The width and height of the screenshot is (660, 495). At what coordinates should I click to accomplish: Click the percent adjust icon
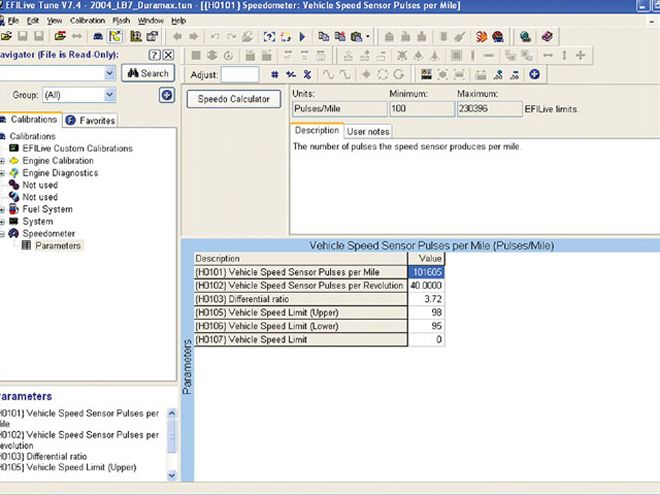tap(307, 75)
